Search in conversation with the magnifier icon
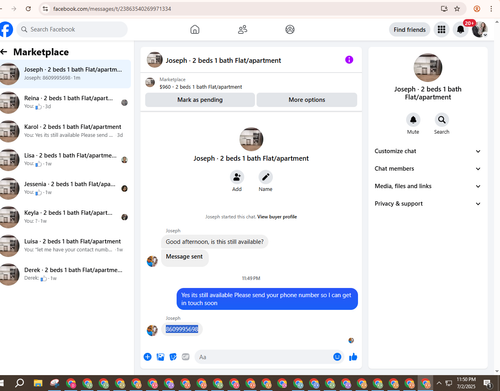 pyautogui.click(x=442, y=120)
